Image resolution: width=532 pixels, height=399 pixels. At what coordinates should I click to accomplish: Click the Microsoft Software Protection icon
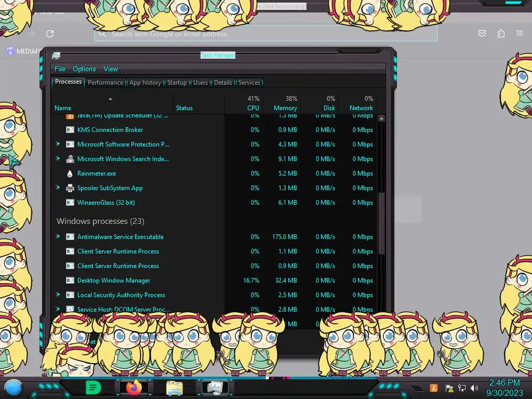coord(70,144)
